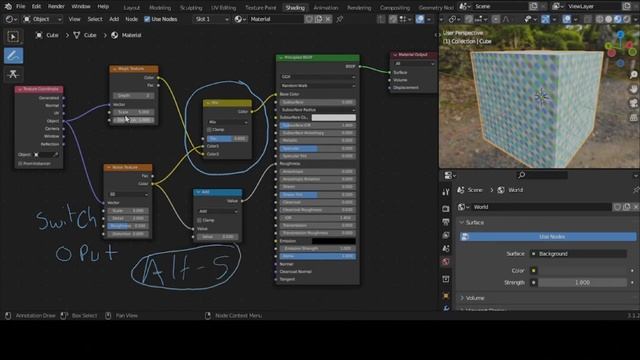Duplicate material with new material icon
Image resolution: width=640 pixels, height=360 pixels.
pos(319,19)
